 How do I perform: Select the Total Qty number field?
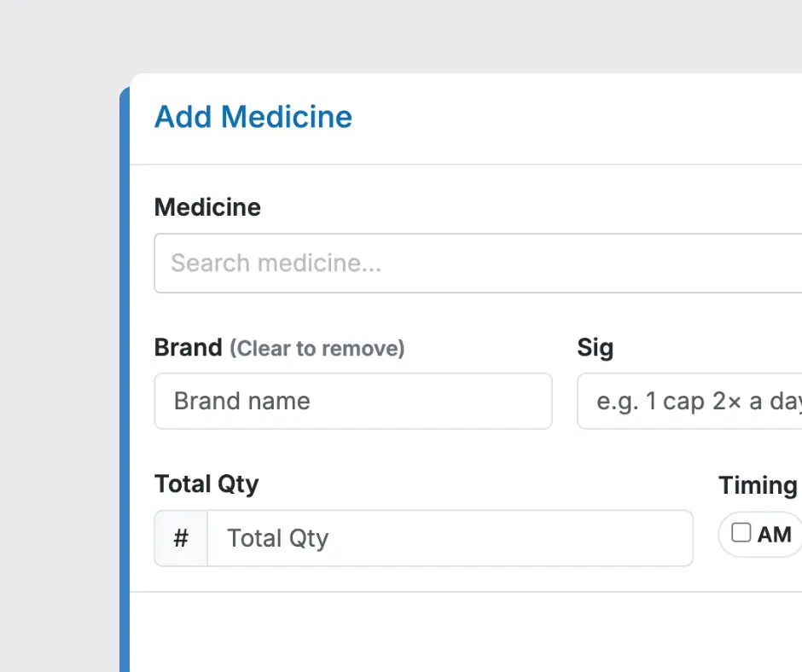pyautogui.click(x=450, y=538)
